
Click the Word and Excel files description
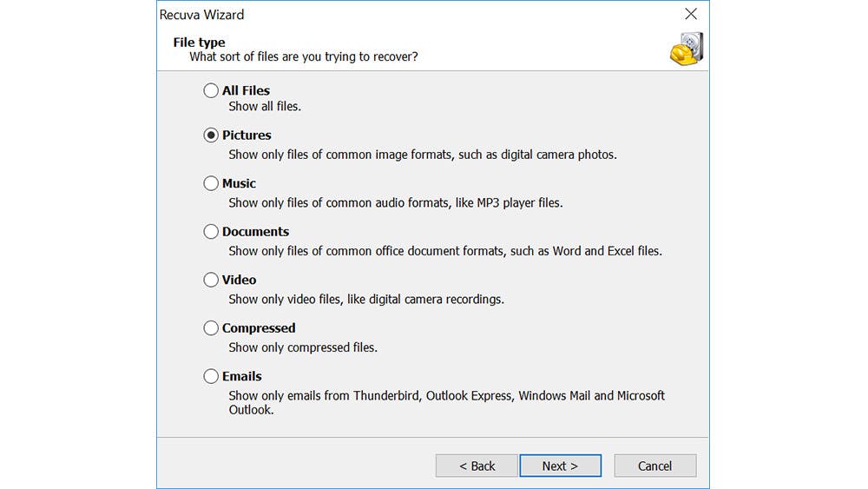445,251
